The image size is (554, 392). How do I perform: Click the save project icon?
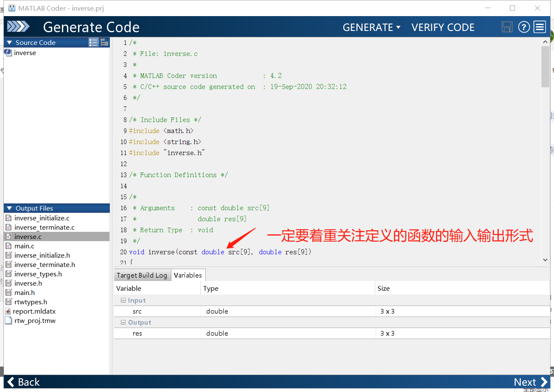[x=507, y=27]
